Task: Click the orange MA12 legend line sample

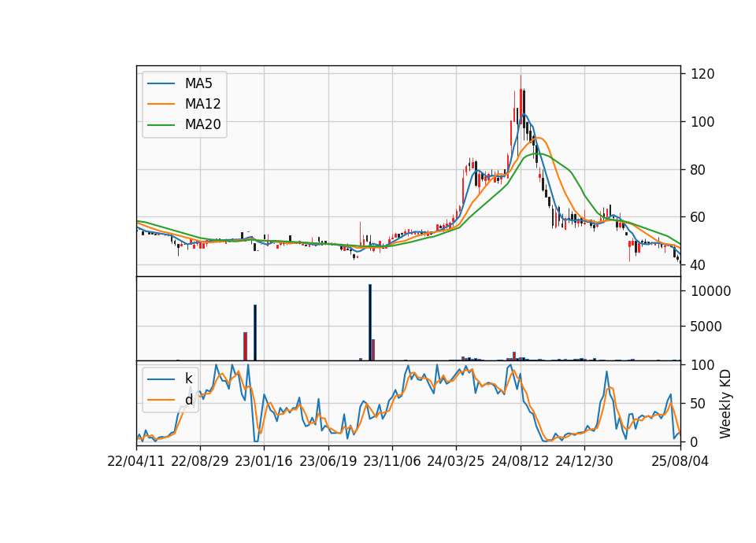Action: click(161, 104)
